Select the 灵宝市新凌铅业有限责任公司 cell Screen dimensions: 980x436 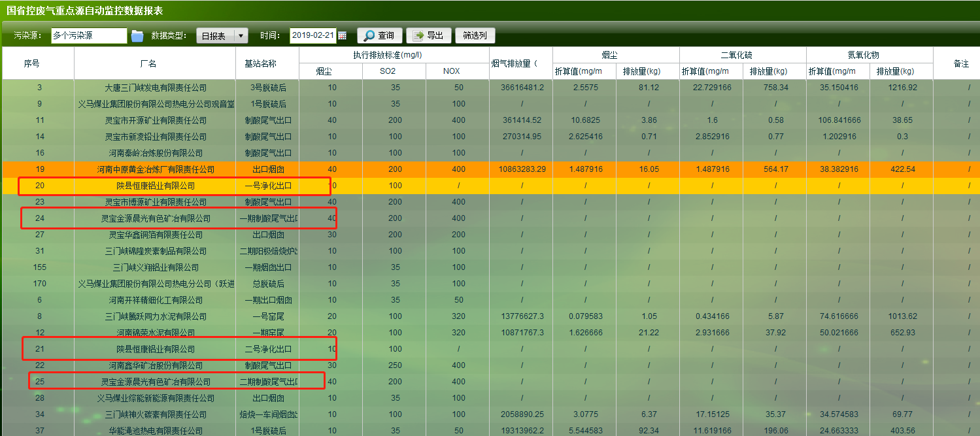(x=156, y=137)
